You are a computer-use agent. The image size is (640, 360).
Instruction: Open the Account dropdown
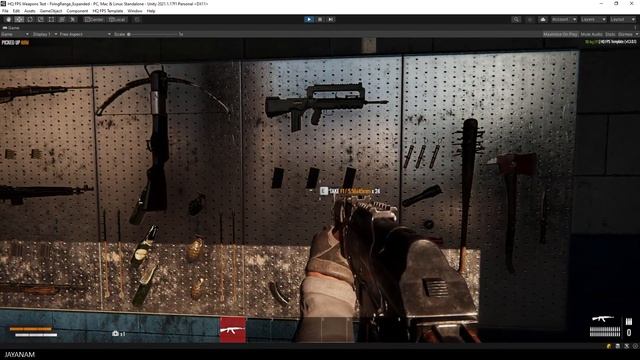[564, 19]
